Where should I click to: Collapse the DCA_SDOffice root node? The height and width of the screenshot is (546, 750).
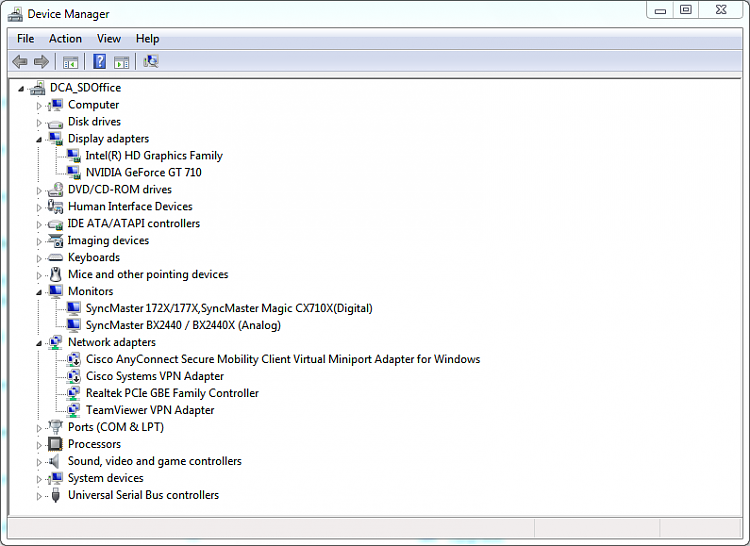point(21,88)
